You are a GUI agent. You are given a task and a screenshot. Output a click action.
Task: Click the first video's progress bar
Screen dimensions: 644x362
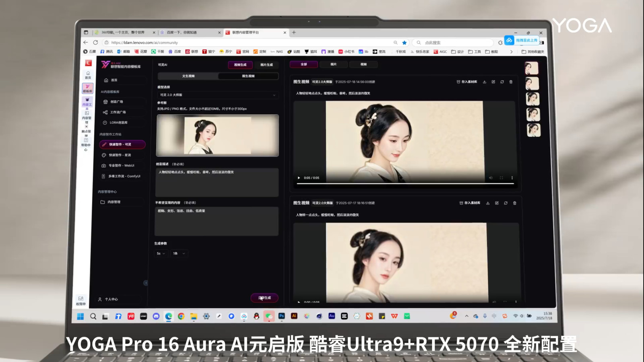[x=405, y=184]
